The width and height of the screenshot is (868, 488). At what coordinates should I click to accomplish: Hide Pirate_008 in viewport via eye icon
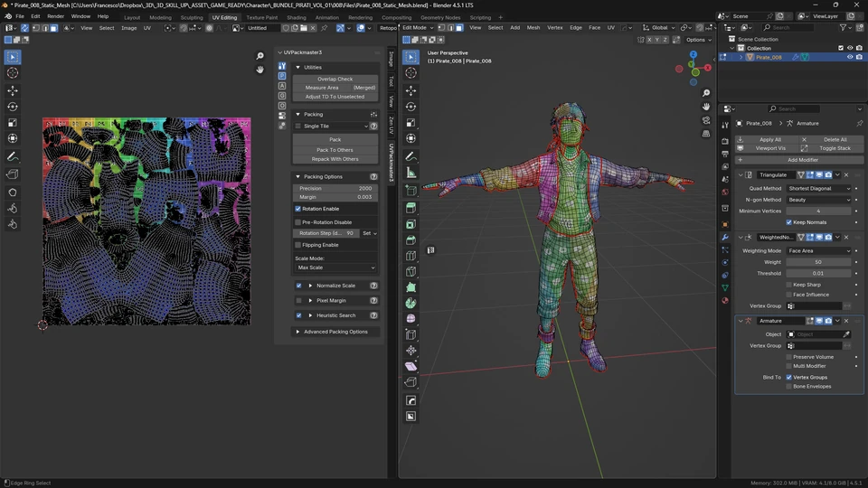coord(850,57)
